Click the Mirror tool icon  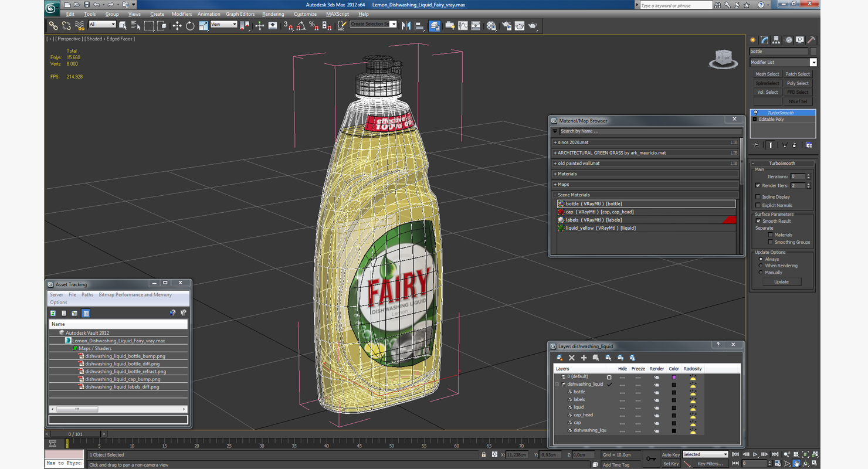[x=406, y=26]
